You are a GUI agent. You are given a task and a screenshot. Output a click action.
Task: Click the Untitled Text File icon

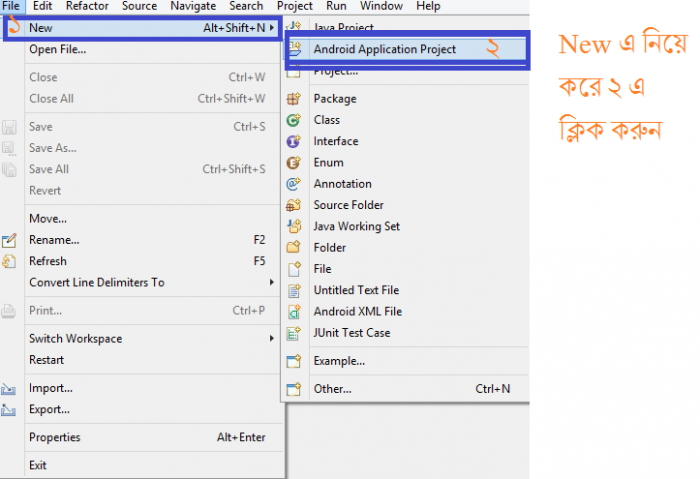293,290
